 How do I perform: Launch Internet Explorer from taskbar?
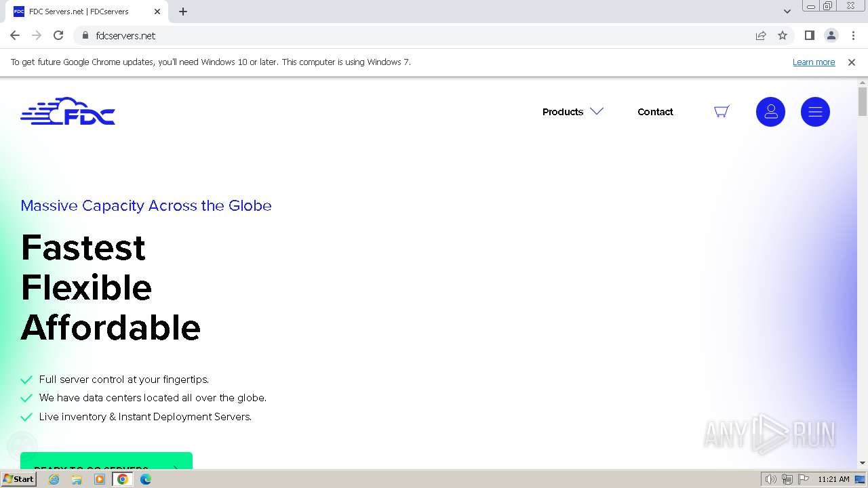pyautogui.click(x=54, y=479)
